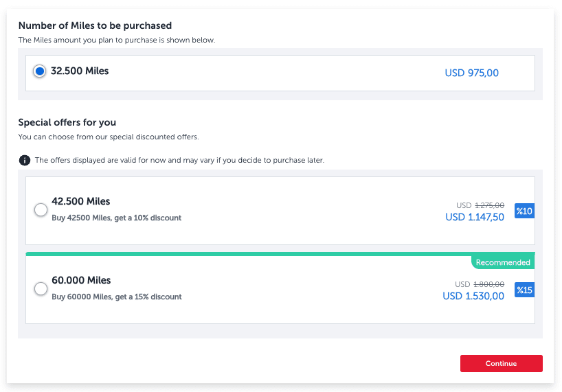Viewport: 562px width, 392px height.
Task: Click the 'Special offers for you' heading
Action: 67,122
